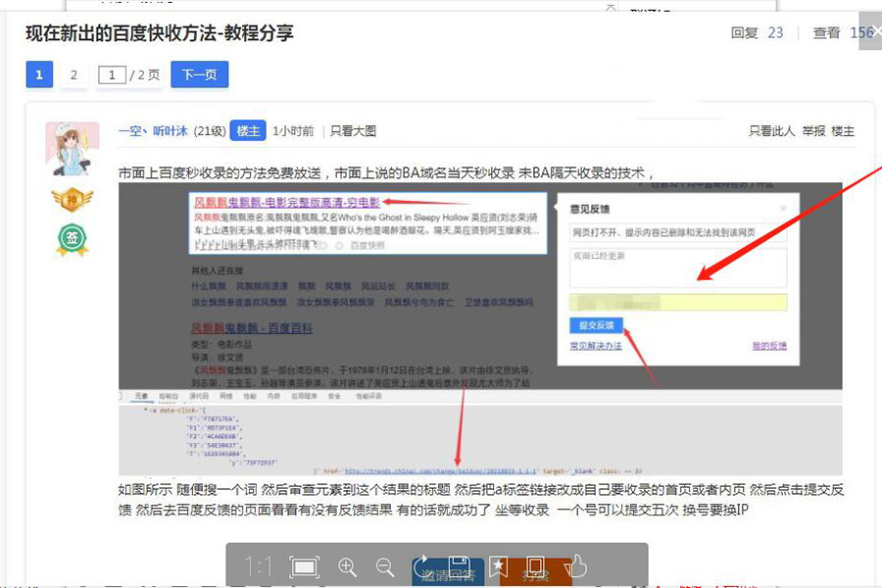
Task: Open the 一空丶听叶沐 user profile link
Action: click(x=154, y=131)
